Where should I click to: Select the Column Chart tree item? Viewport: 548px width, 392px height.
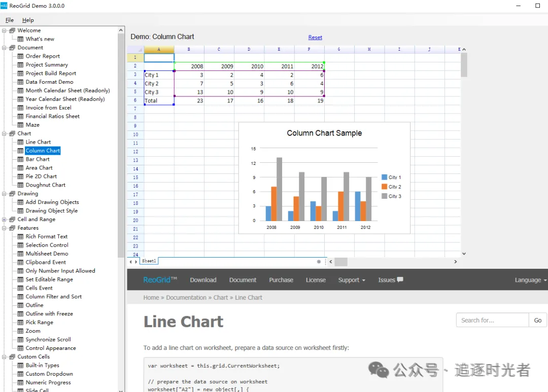(43, 151)
